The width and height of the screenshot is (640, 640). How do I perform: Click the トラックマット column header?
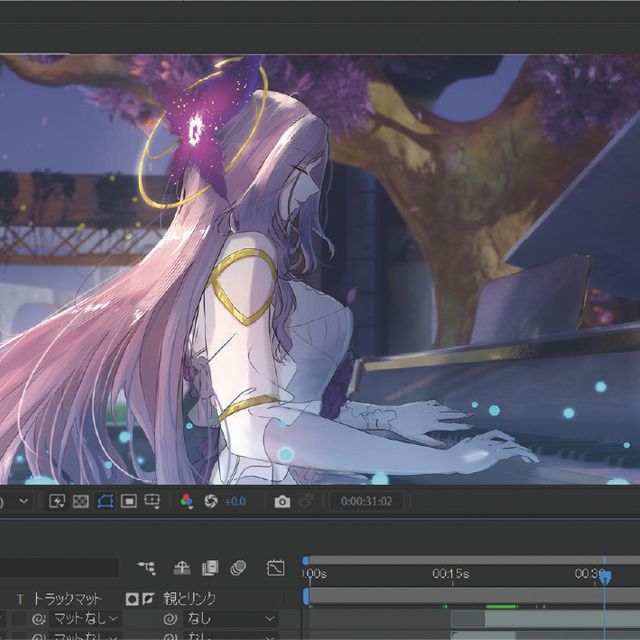point(67,599)
